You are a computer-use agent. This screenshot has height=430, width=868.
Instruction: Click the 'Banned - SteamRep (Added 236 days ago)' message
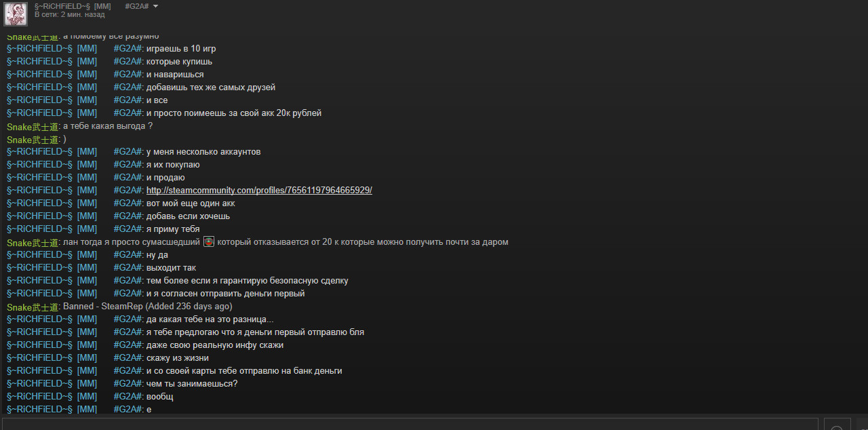(x=148, y=307)
